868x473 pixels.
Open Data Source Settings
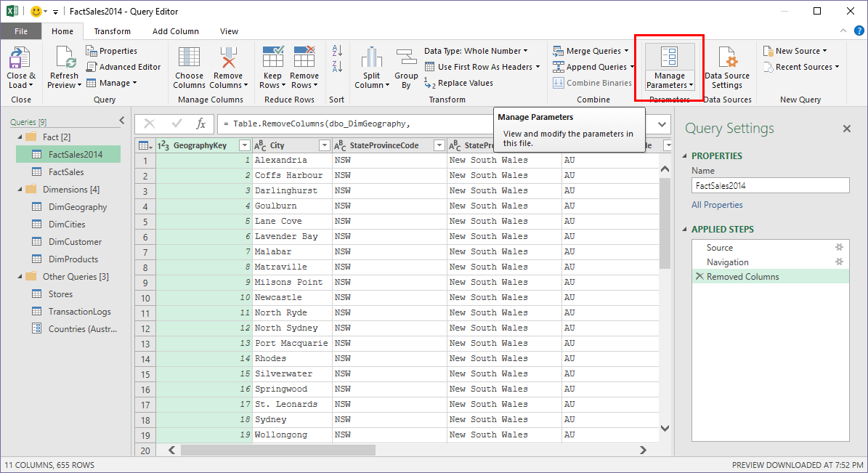coord(727,68)
